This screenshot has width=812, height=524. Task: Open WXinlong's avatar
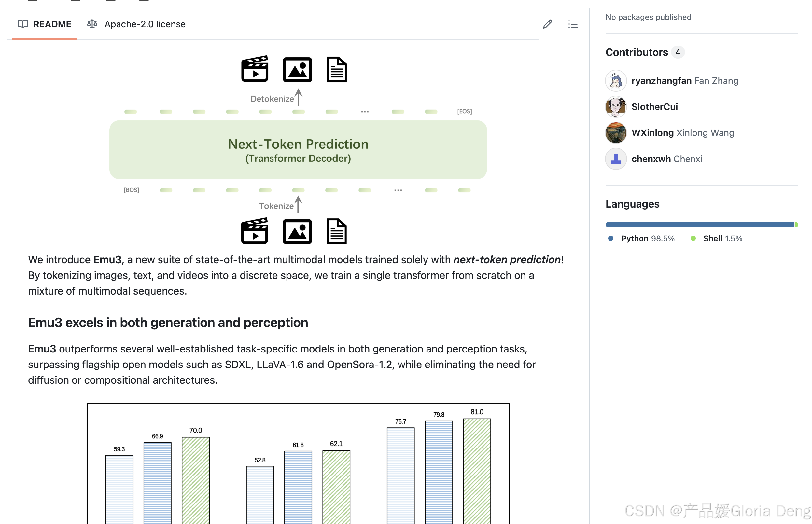click(616, 133)
